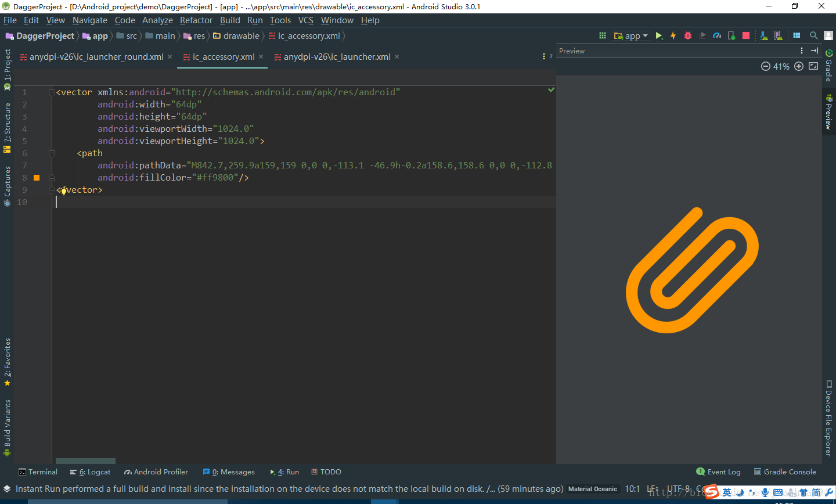Hide the Preview panel with arrow icon
The height and width of the screenshot is (504, 836).
(x=815, y=51)
